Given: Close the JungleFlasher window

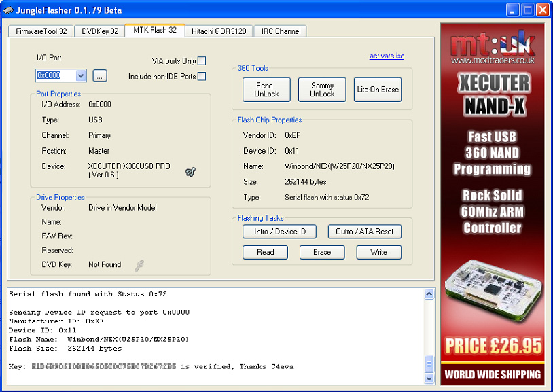Looking at the screenshot, I should 543,10.
